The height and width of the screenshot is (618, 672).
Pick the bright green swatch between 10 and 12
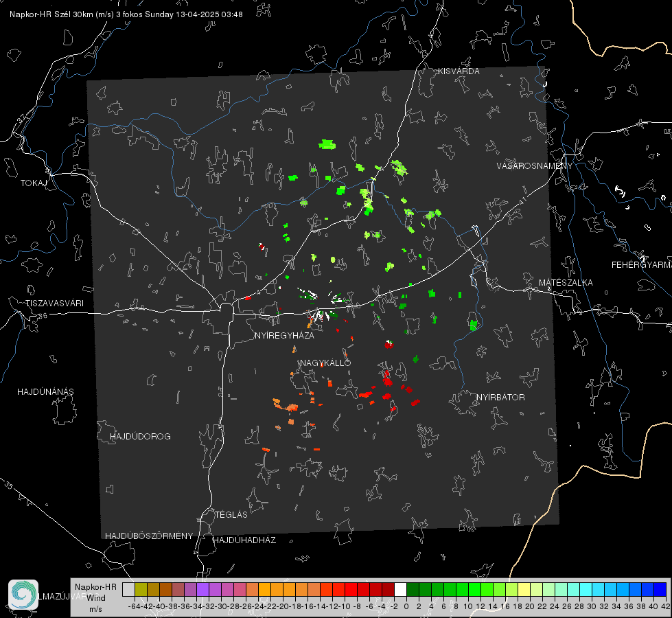coord(474,589)
